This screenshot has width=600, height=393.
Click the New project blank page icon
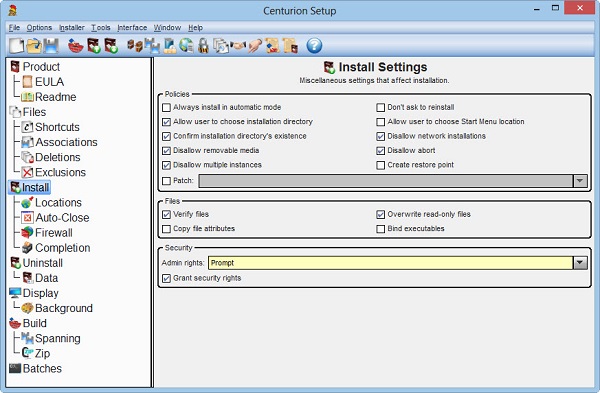[16, 46]
